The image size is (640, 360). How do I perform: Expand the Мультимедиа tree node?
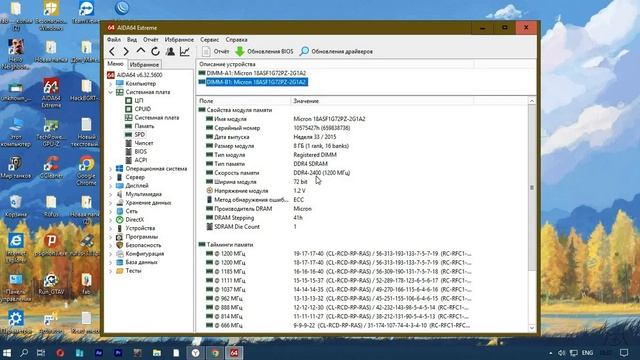tap(110, 194)
